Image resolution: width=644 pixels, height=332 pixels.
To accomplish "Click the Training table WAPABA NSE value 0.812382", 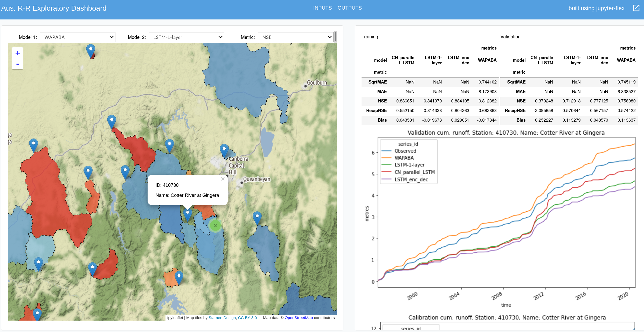I will (487, 101).
